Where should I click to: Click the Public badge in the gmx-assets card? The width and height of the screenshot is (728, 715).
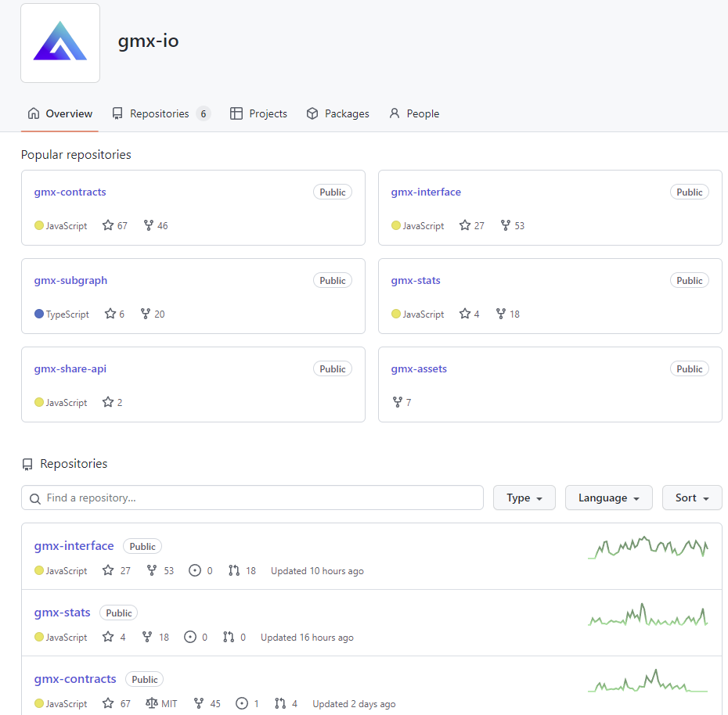690,369
